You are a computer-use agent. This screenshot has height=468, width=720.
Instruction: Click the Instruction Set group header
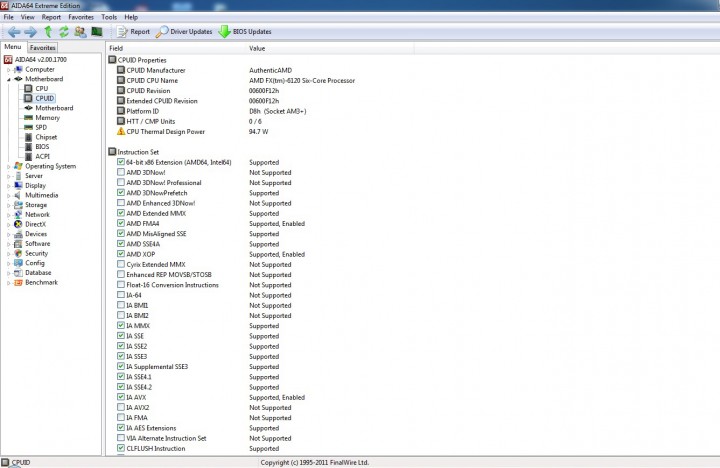click(134, 152)
